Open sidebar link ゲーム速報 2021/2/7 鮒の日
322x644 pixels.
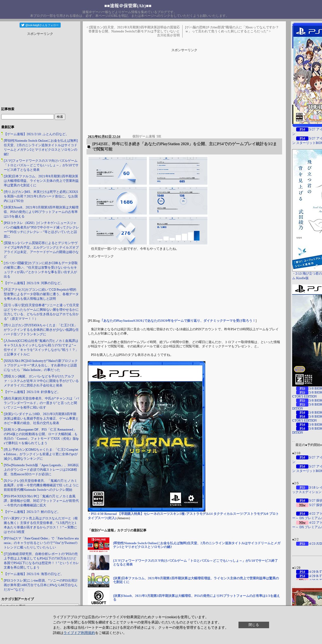point(32,512)
